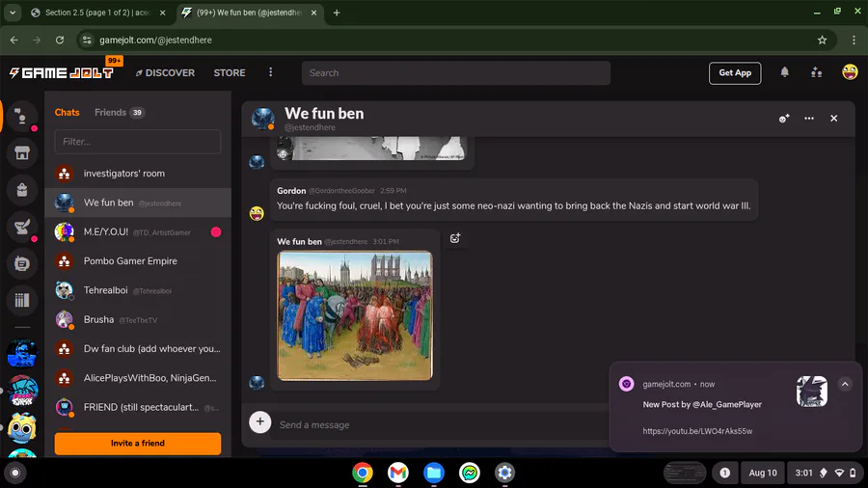Open Gordon's username in the message

[291, 190]
